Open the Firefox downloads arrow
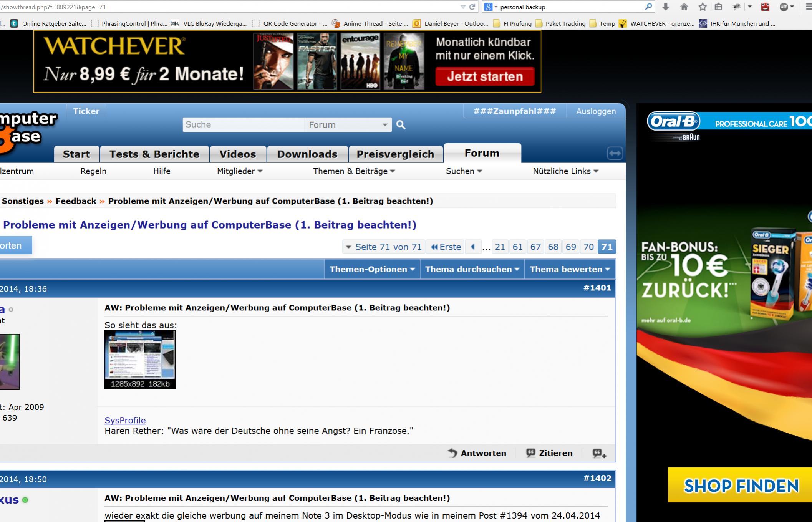This screenshot has height=522, width=812. pos(666,7)
